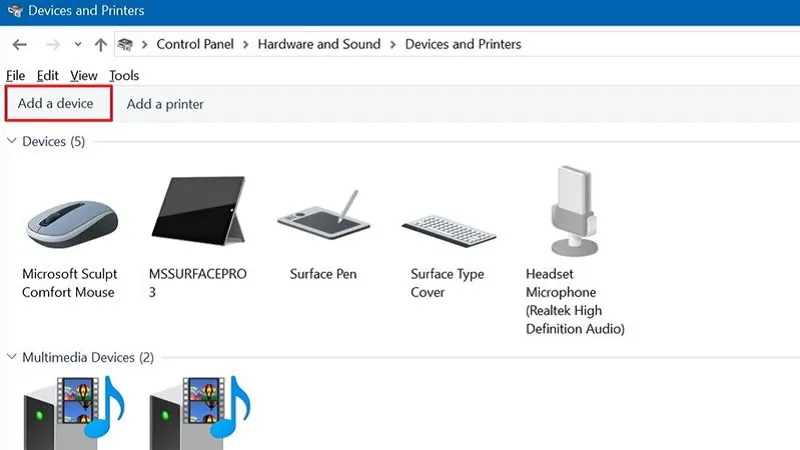
Task: Collapse the Devices (5) group
Action: 12,142
